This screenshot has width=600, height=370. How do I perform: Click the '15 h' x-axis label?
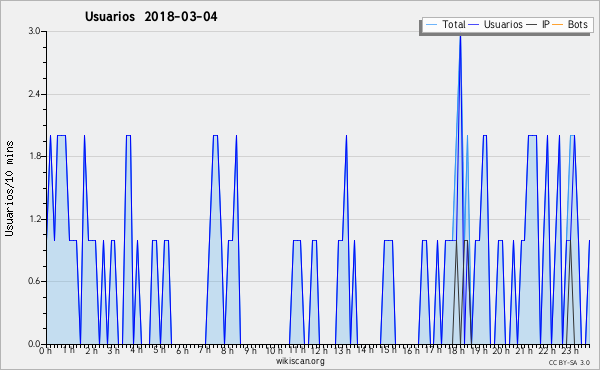(388, 350)
